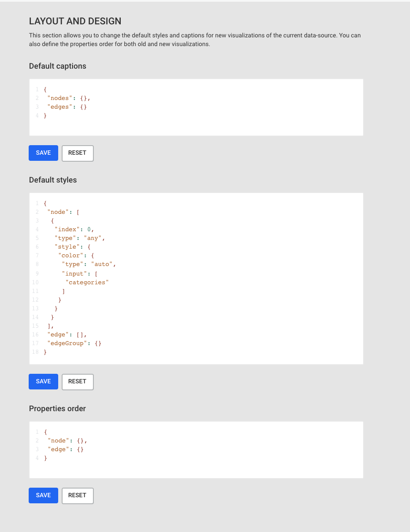Focus the Default styles editor on line 18
410x532 pixels.
pos(45,352)
